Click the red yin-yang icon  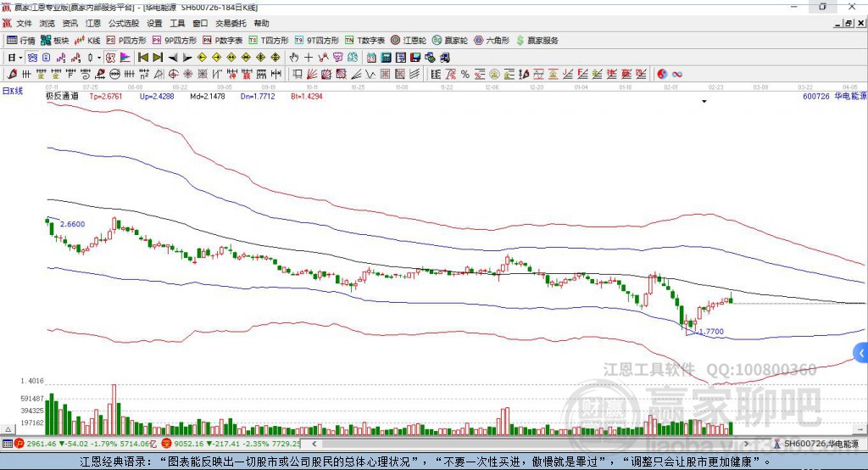(x=662, y=75)
